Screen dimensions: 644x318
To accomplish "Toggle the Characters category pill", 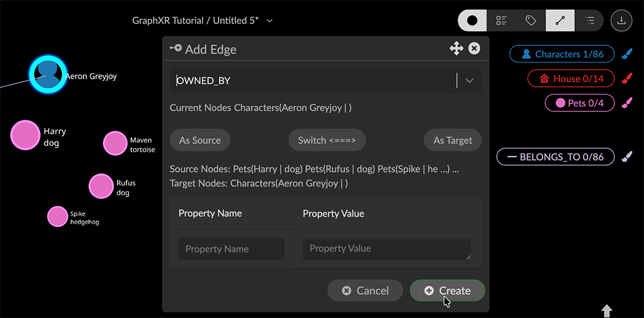I will coord(562,54).
